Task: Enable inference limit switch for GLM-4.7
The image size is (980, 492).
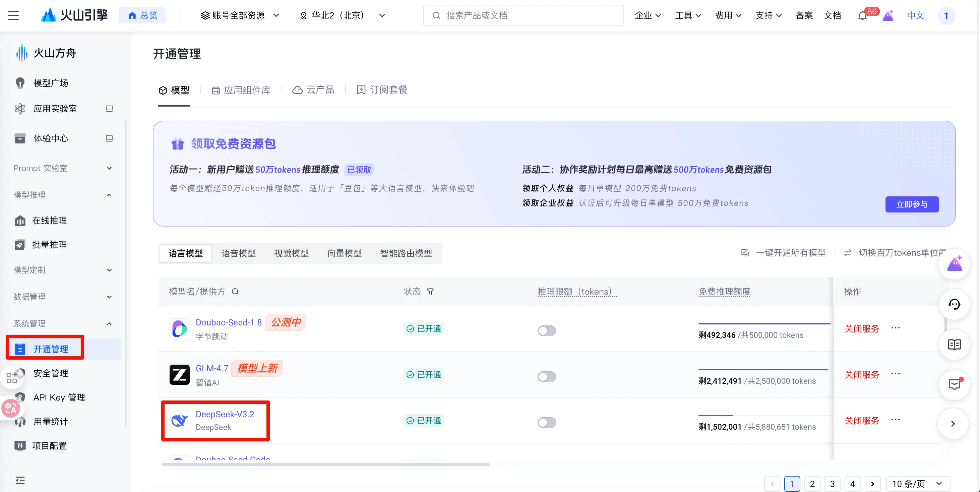Action: tap(547, 376)
